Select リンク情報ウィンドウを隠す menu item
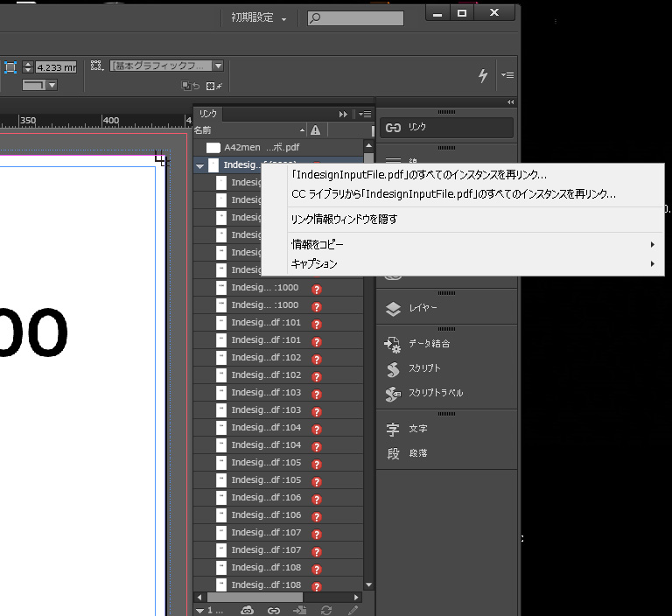 [344, 220]
